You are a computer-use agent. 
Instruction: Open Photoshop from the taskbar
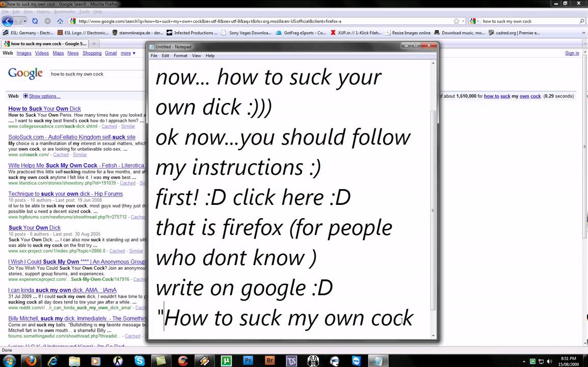[x=248, y=360]
